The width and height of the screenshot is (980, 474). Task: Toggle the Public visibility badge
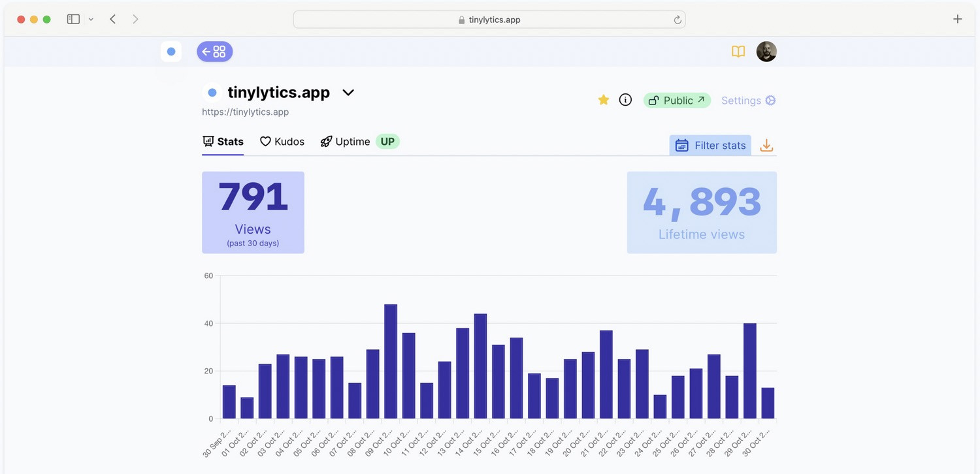coord(677,100)
